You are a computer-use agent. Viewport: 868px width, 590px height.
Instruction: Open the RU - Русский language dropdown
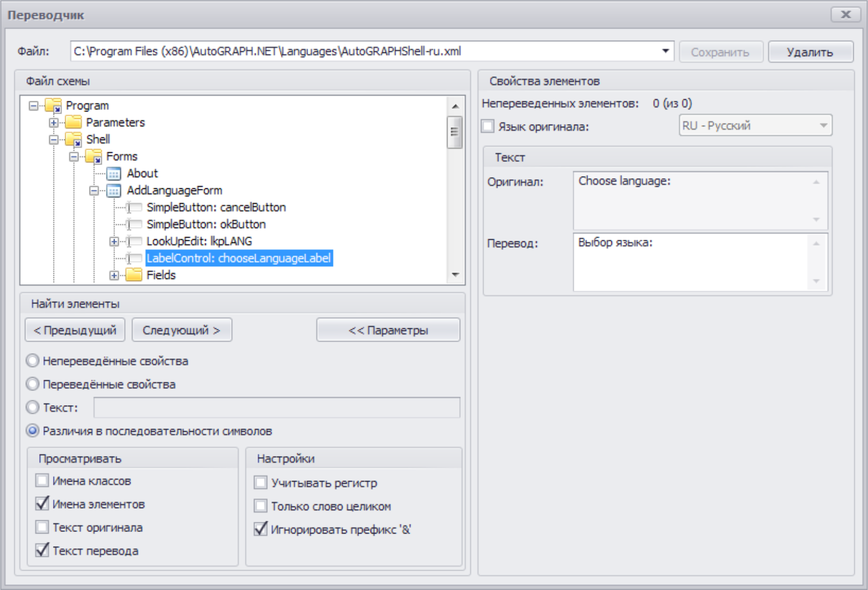tap(823, 126)
